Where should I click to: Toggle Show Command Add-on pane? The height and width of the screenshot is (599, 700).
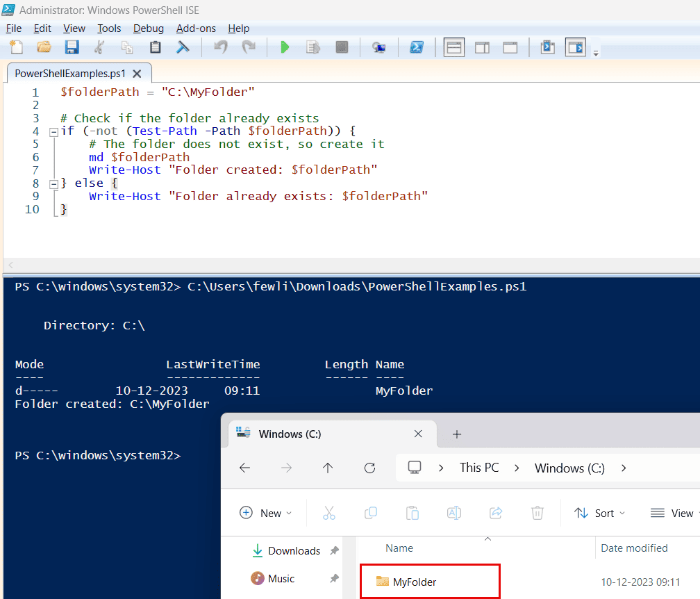[x=576, y=47]
